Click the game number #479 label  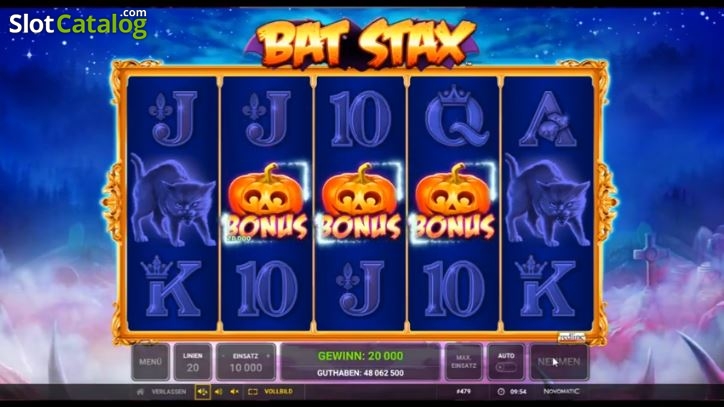463,392
